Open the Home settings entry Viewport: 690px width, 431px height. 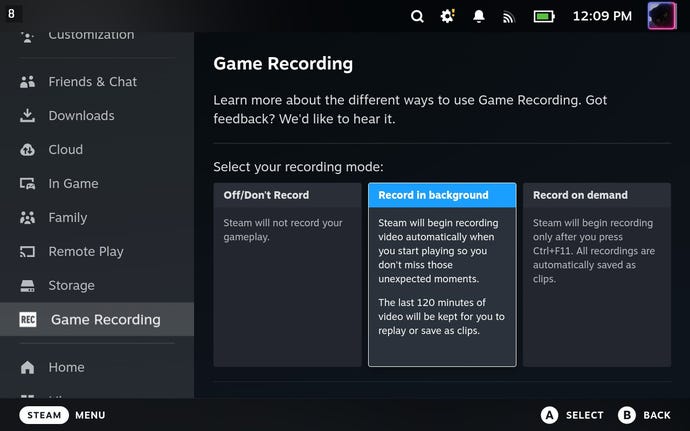(66, 367)
